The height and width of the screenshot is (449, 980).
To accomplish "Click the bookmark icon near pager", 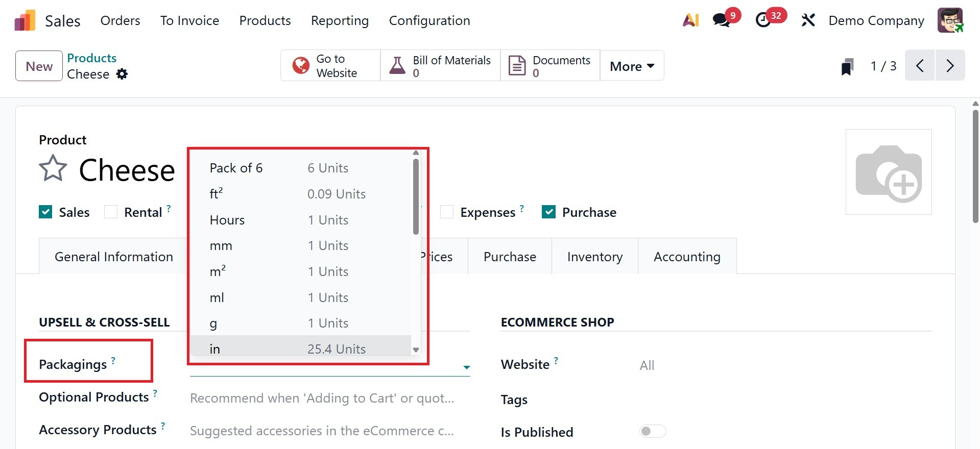I will tap(847, 66).
